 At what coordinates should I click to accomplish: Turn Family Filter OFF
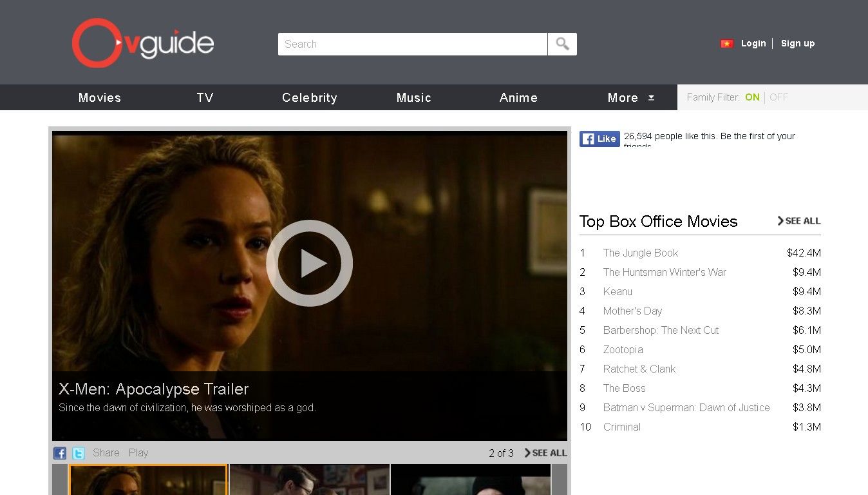tap(778, 97)
